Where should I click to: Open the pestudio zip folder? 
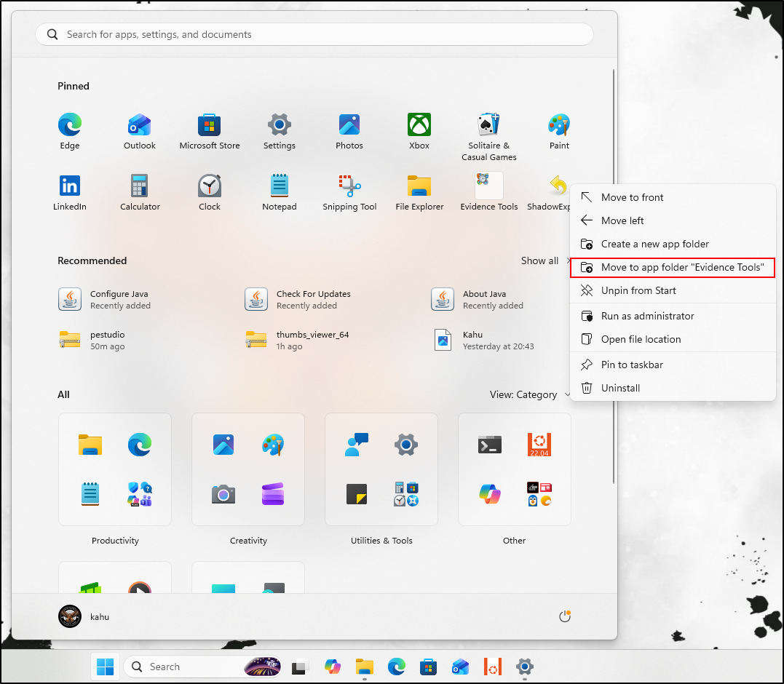click(92, 341)
